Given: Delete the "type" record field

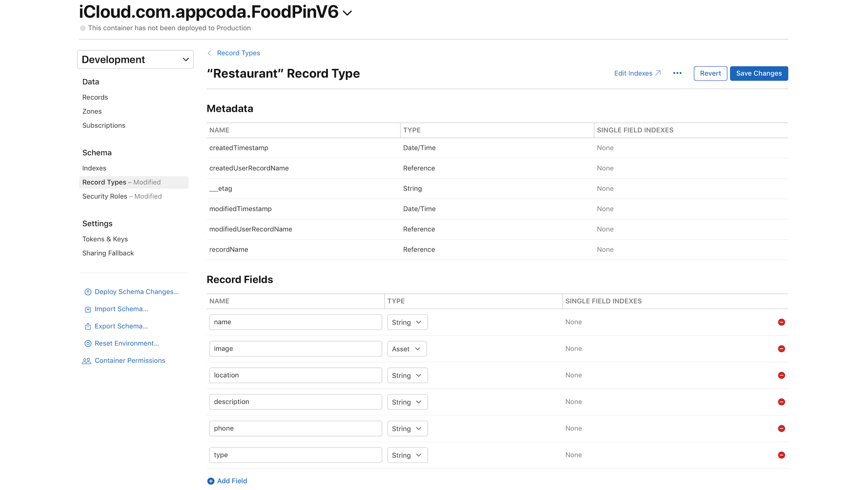Looking at the screenshot, I should tap(782, 455).
